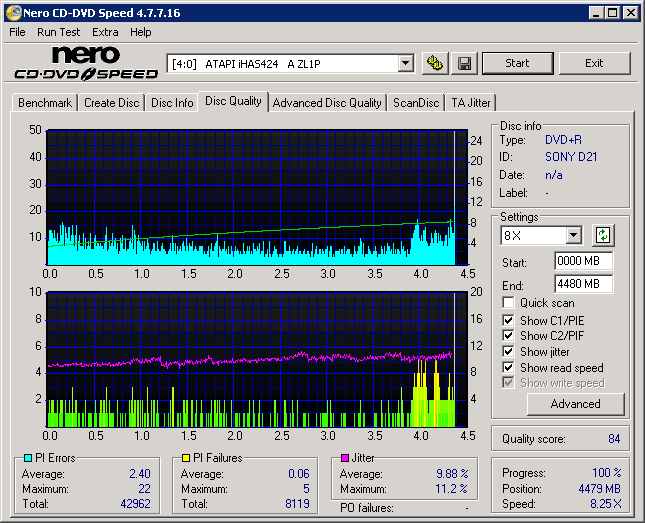Toggle the Show C1/PIE checkbox
Screen dimensions: 645x523
(509, 320)
